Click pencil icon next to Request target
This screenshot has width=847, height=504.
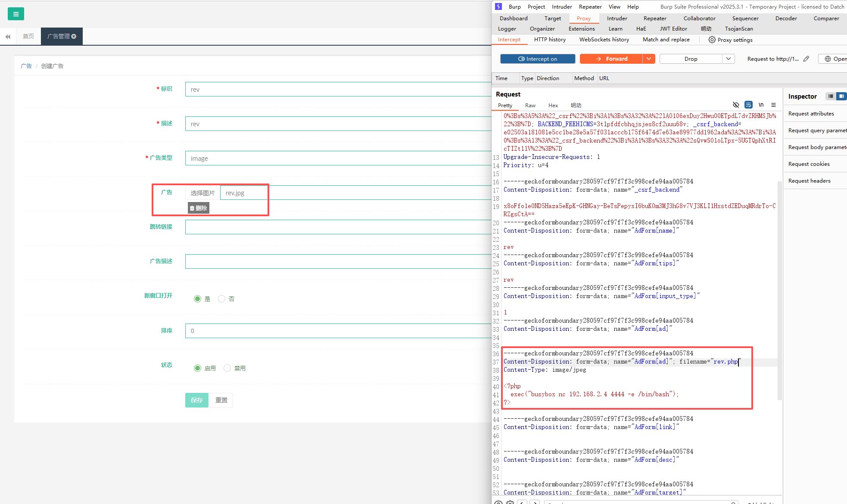tap(806, 59)
